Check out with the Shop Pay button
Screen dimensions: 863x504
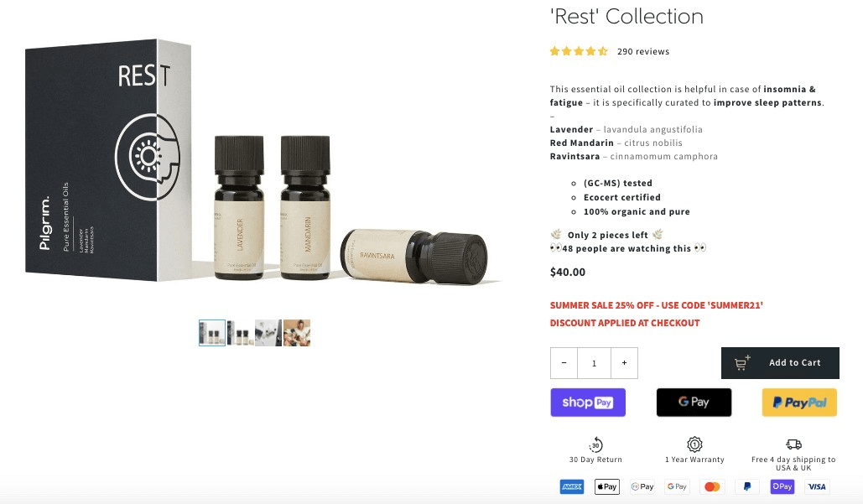(588, 403)
